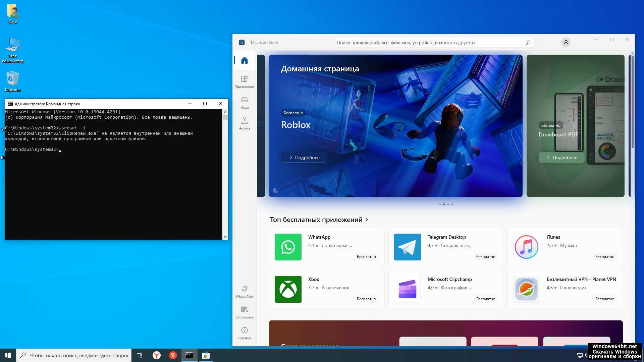Open Аркада section in Store sidebar
644x362 pixels.
244,123
